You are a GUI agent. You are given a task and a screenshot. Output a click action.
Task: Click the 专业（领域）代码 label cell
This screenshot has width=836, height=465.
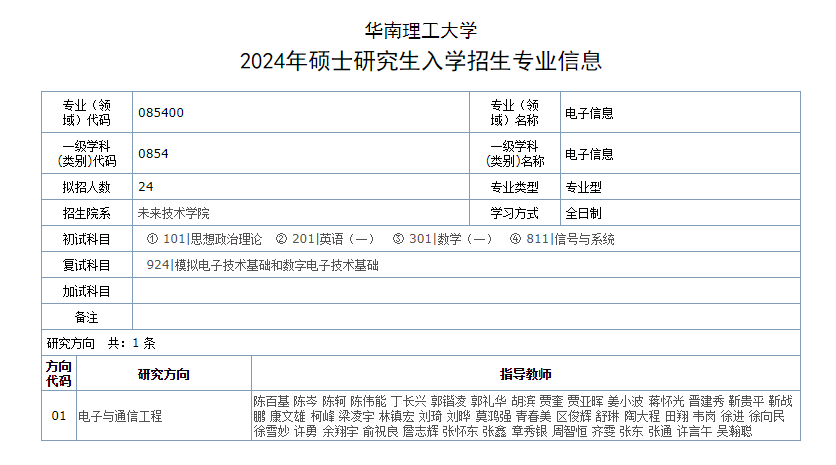point(87,113)
